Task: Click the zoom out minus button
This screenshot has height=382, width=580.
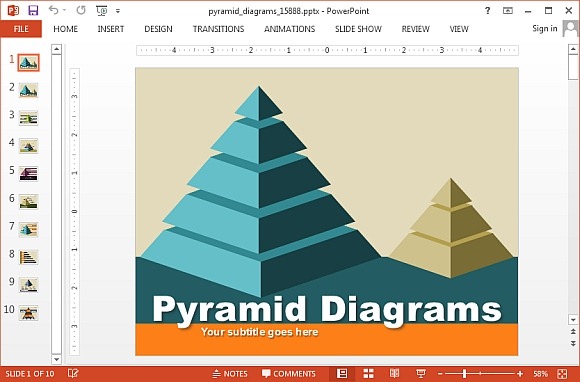Action: point(440,374)
